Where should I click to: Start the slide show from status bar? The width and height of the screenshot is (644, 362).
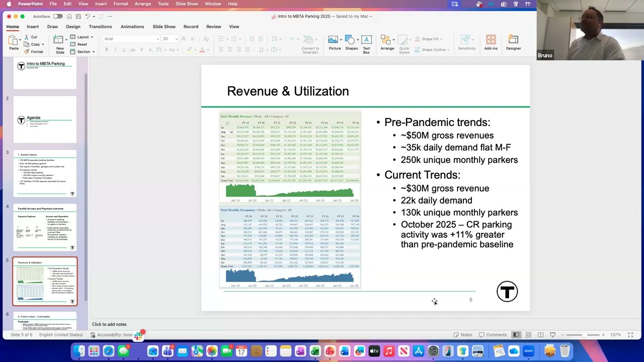pyautogui.click(x=552, y=335)
